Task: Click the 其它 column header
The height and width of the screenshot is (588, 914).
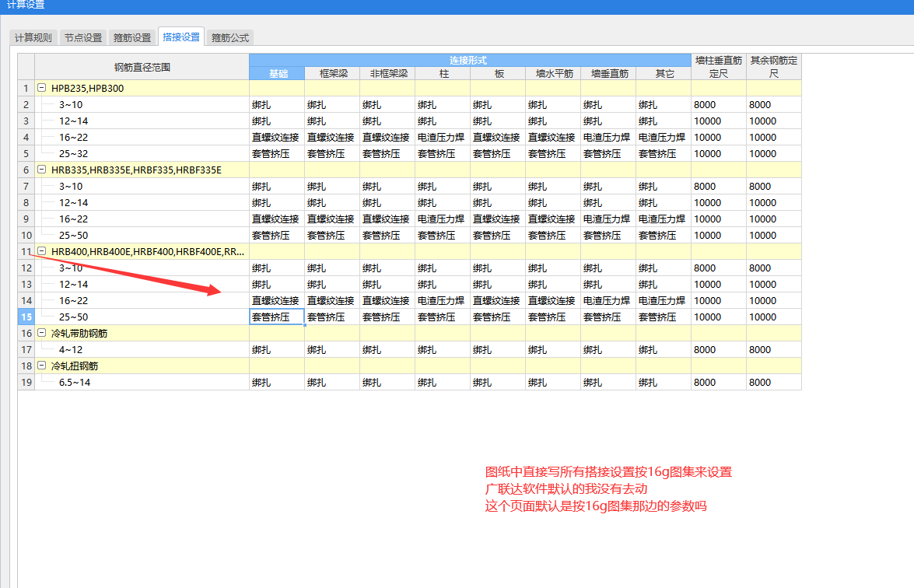Action: click(664, 73)
